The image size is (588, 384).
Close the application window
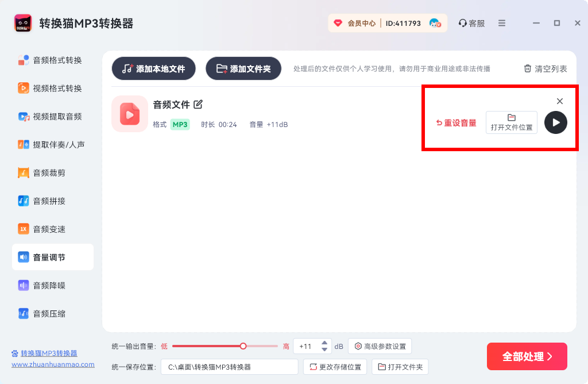pyautogui.click(x=578, y=23)
